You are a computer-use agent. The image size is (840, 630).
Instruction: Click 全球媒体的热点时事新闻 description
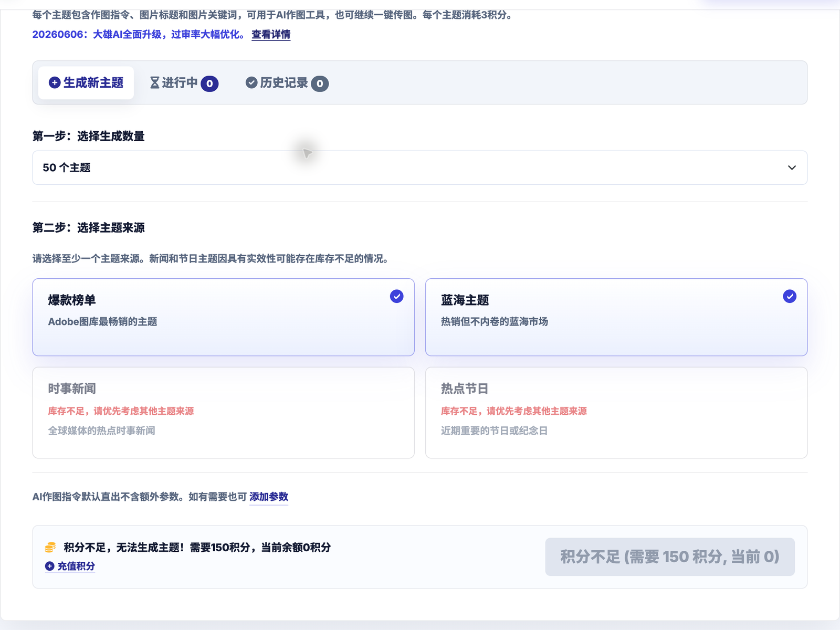pyautogui.click(x=101, y=431)
